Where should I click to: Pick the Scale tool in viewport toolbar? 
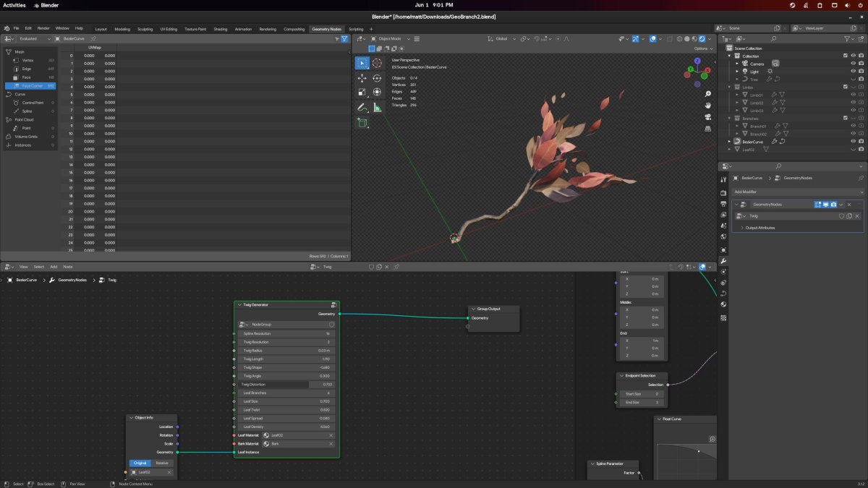[362, 93]
